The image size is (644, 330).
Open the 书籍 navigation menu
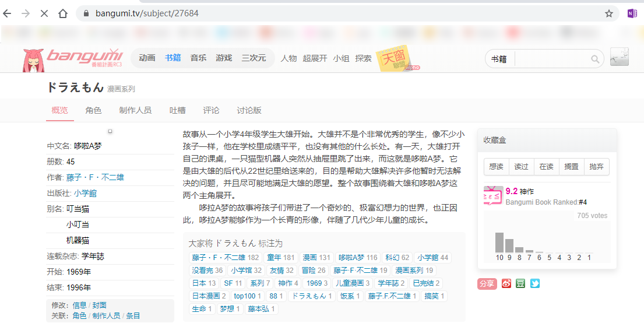173,58
